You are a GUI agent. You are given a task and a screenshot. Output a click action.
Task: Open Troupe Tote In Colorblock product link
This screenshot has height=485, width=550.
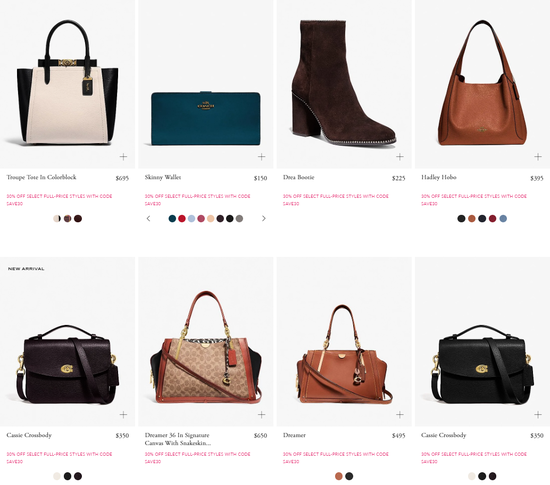(41, 177)
